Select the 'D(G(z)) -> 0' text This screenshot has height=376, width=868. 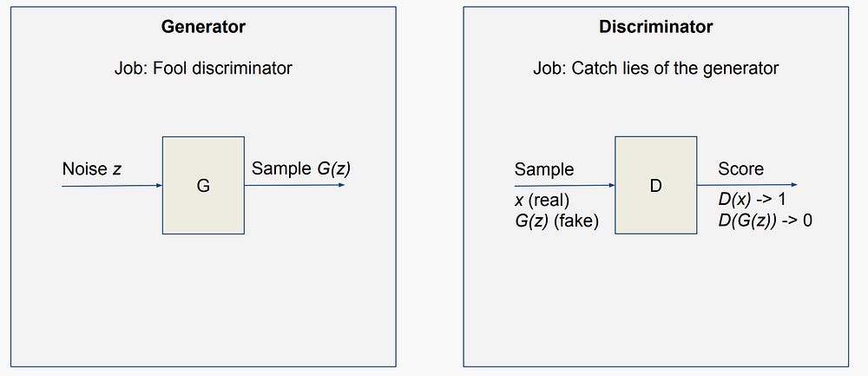(x=765, y=221)
